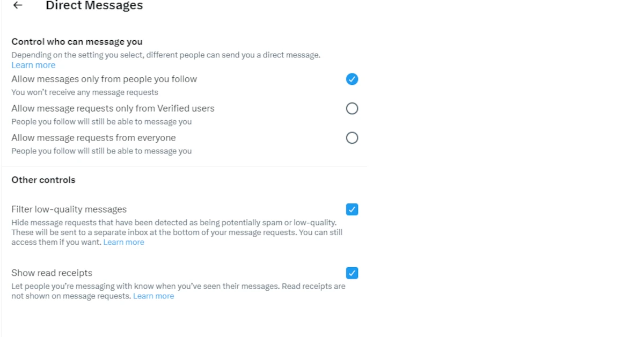Click the 'Filter low-quality messages' label text
Screen dimensions: 644x337
click(x=69, y=209)
